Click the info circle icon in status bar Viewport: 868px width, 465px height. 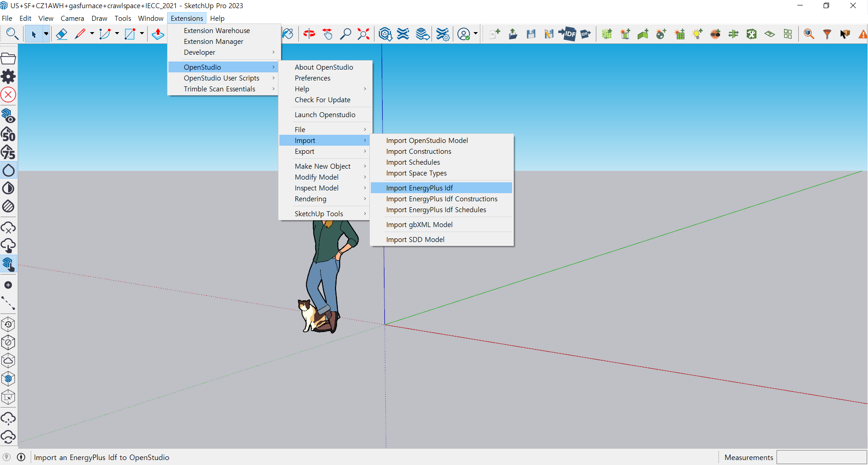pos(21,457)
